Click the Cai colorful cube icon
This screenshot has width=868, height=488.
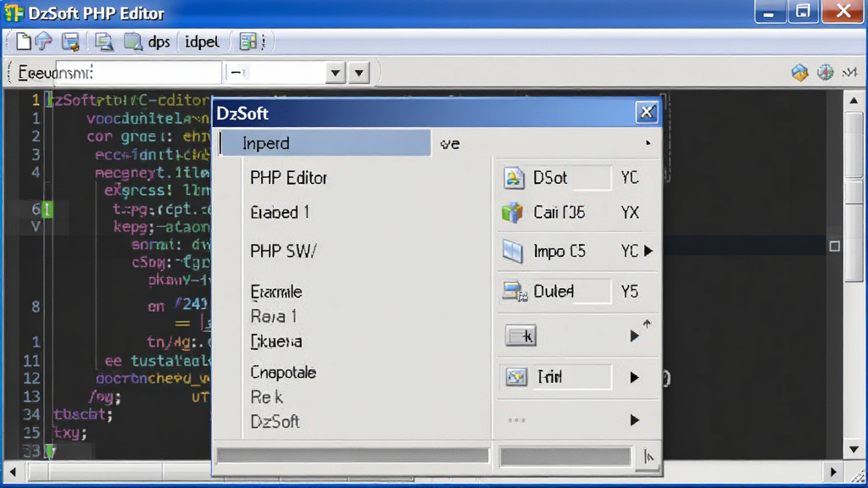click(512, 213)
